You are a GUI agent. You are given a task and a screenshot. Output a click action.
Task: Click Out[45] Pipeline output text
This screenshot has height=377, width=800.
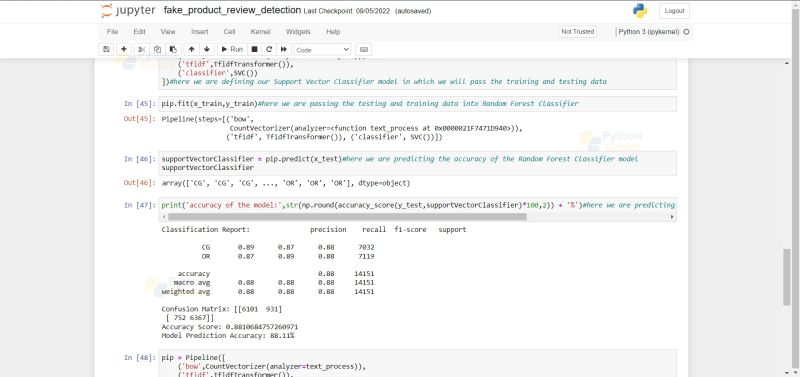342,128
